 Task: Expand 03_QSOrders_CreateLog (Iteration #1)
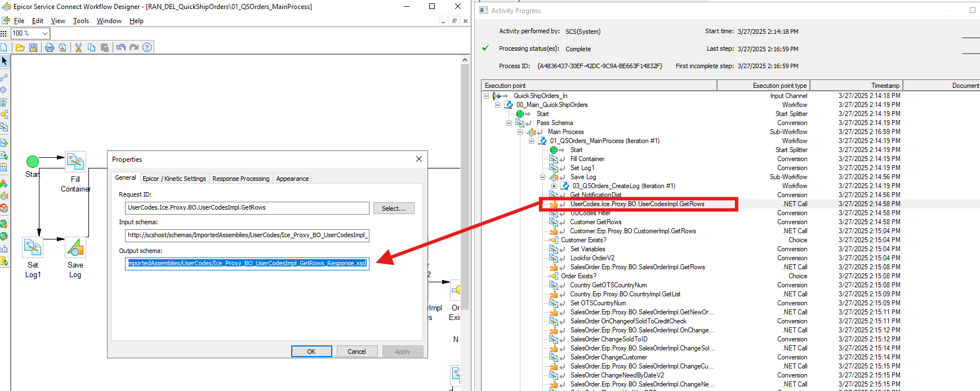(554, 186)
